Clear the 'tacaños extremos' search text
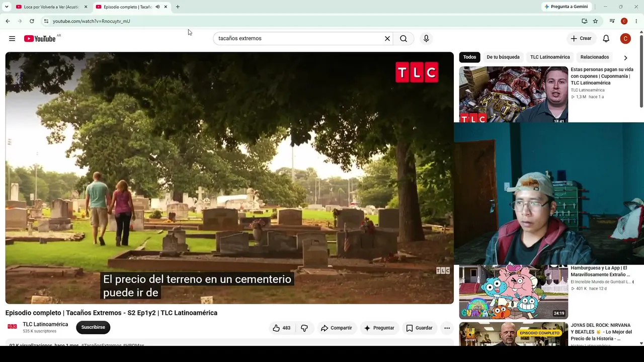The height and width of the screenshot is (362, 644). tap(387, 39)
